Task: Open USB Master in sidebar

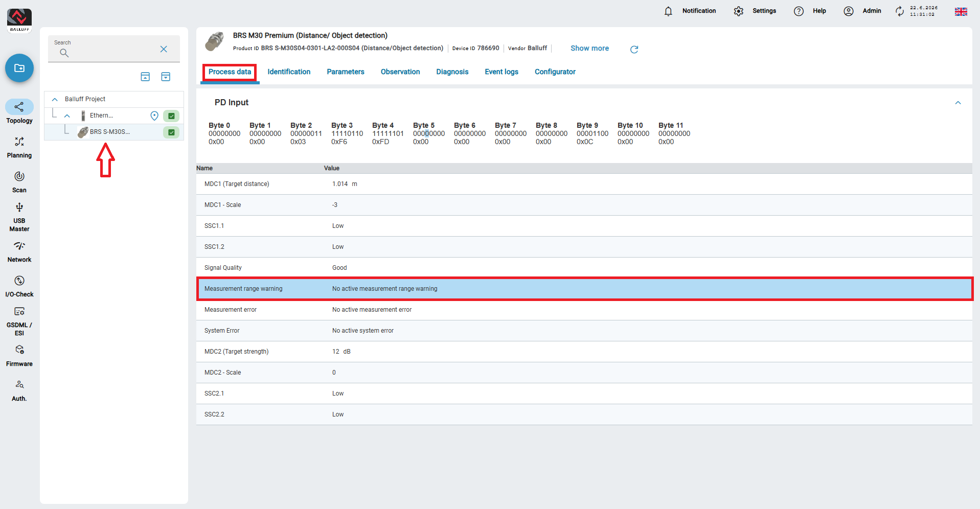Action: [x=19, y=217]
